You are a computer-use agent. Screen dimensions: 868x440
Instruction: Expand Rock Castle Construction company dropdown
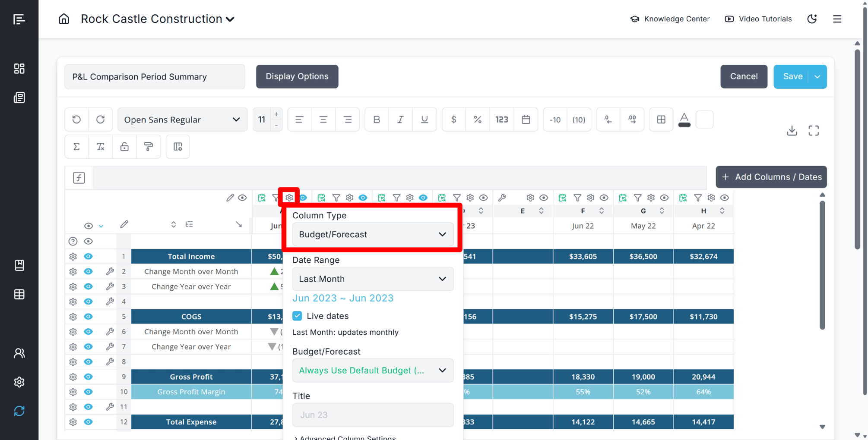click(230, 19)
